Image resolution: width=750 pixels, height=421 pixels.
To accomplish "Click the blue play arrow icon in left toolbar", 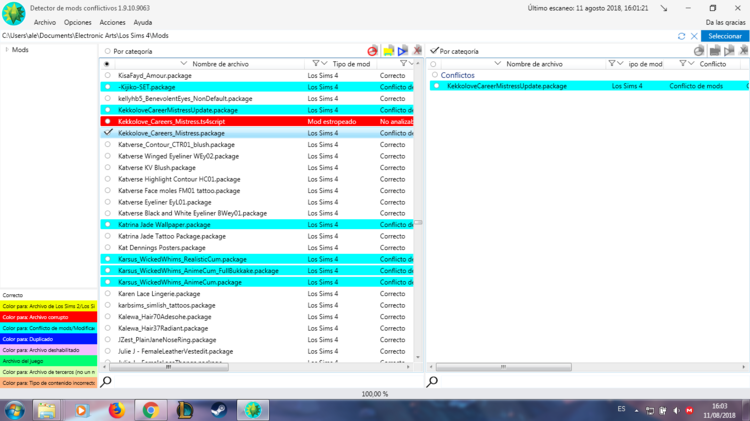I will (402, 51).
